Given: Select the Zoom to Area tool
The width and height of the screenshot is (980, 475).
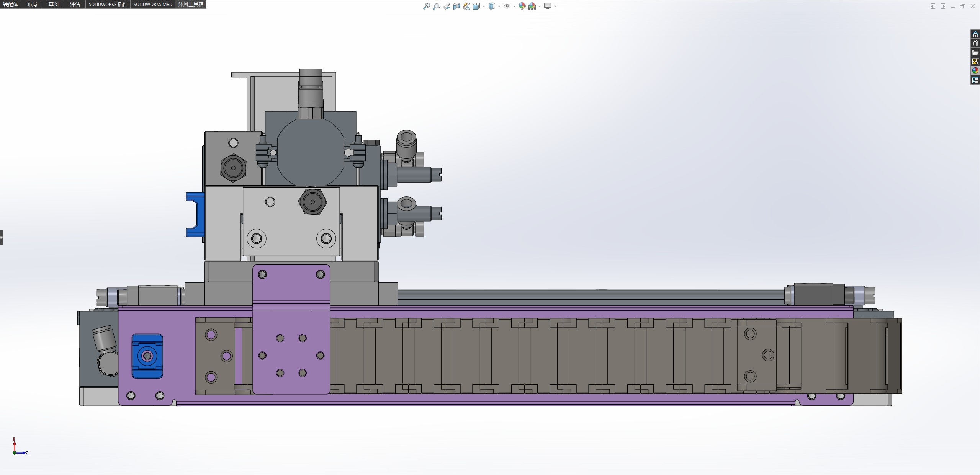Looking at the screenshot, I should 436,6.
